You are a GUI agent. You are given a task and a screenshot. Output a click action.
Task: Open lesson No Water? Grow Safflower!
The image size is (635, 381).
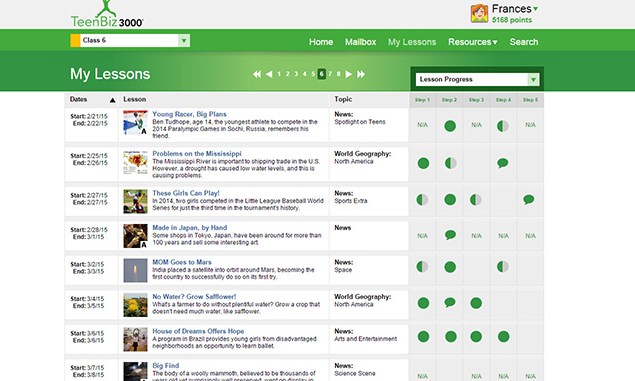point(194,296)
